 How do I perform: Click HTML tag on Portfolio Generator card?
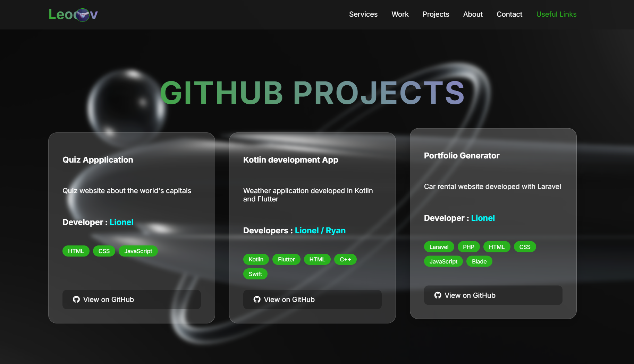point(497,247)
